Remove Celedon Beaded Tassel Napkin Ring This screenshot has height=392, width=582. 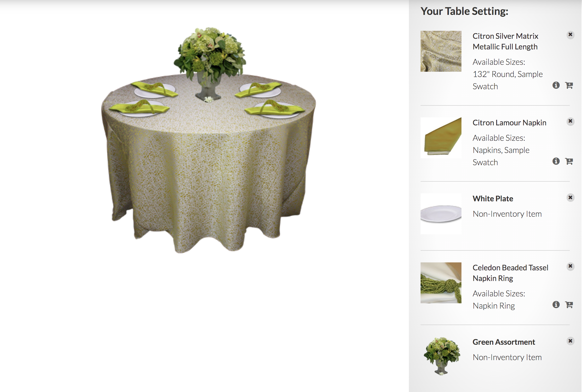pos(570,266)
